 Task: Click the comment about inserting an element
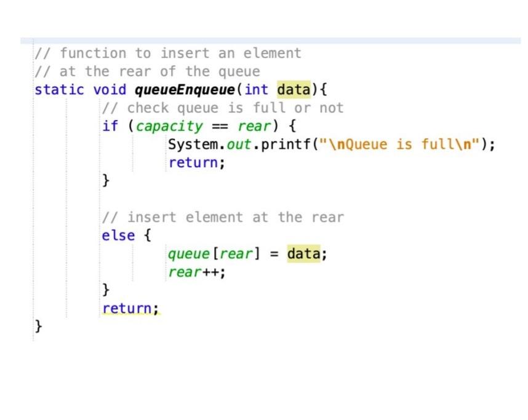click(222, 217)
